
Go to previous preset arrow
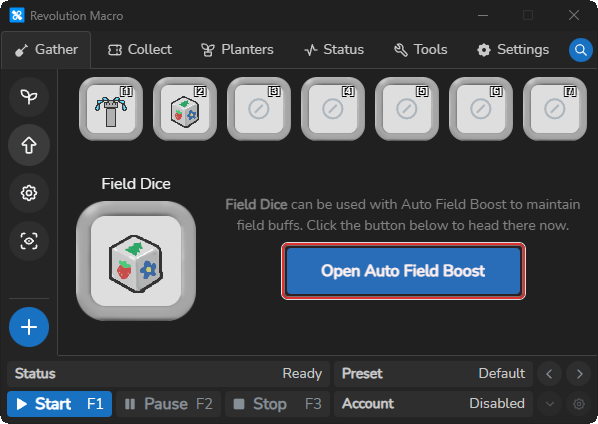pyautogui.click(x=549, y=374)
